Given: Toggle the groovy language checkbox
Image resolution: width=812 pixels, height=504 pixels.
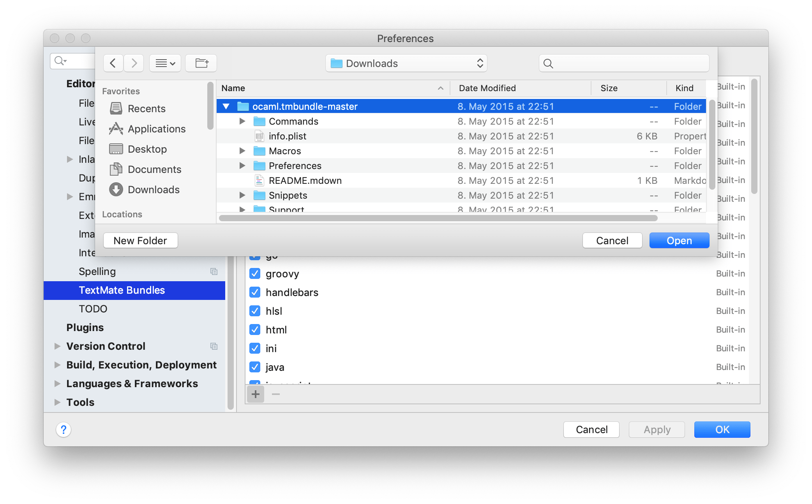Looking at the screenshot, I should (x=254, y=273).
